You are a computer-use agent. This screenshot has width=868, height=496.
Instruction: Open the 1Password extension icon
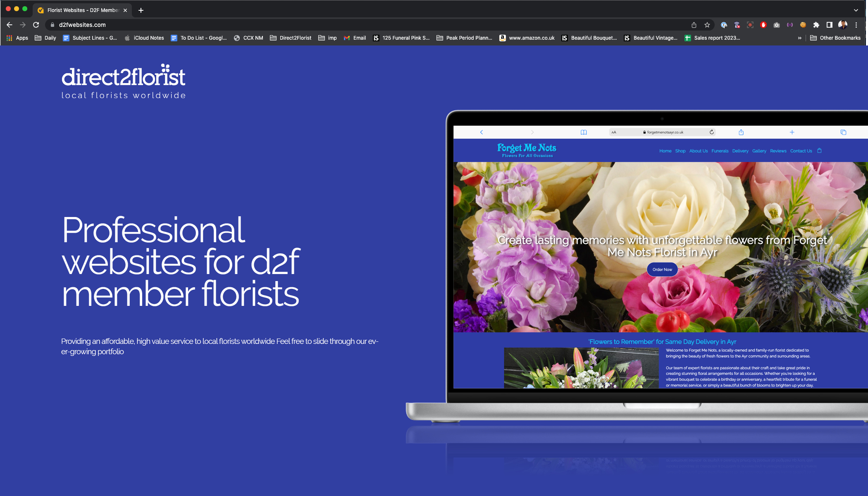[x=724, y=25]
